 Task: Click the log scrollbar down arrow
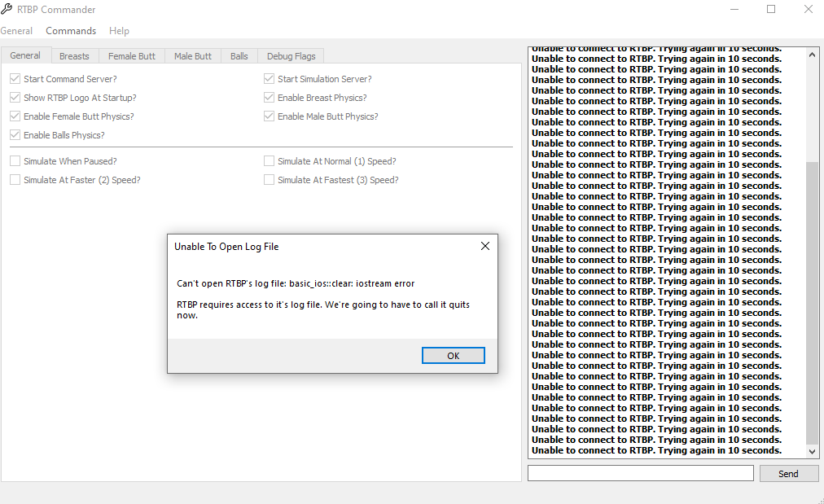coord(813,451)
